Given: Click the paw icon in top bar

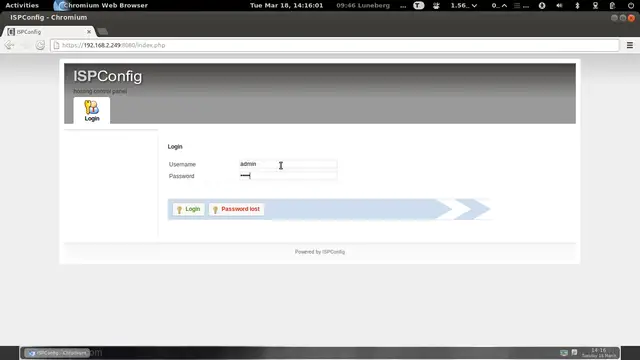Looking at the screenshot, I should pyautogui.click(x=436, y=5).
